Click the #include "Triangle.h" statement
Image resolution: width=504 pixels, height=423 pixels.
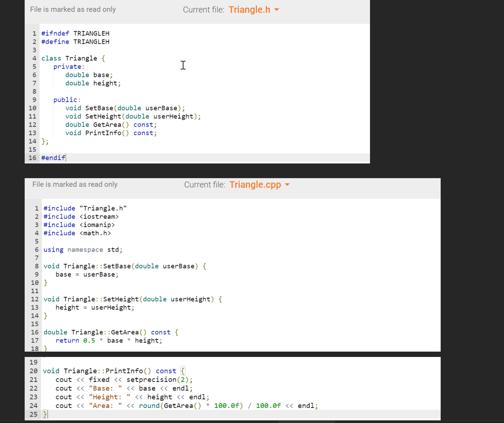(85, 208)
